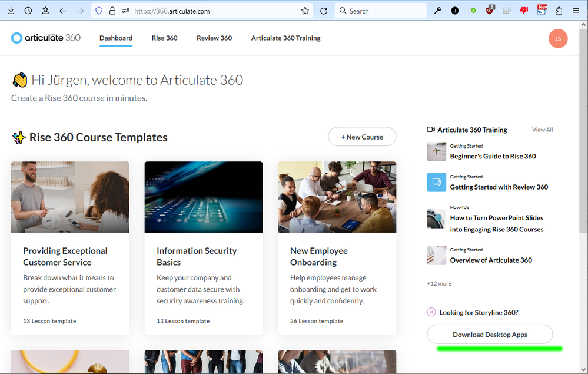Select the Information Security Basics template thumbnail

204,197
